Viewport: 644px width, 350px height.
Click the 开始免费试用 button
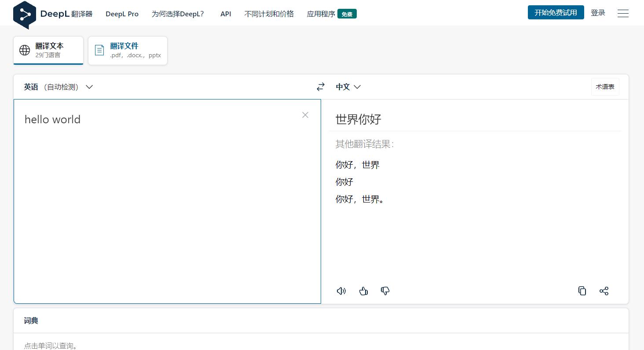point(556,12)
